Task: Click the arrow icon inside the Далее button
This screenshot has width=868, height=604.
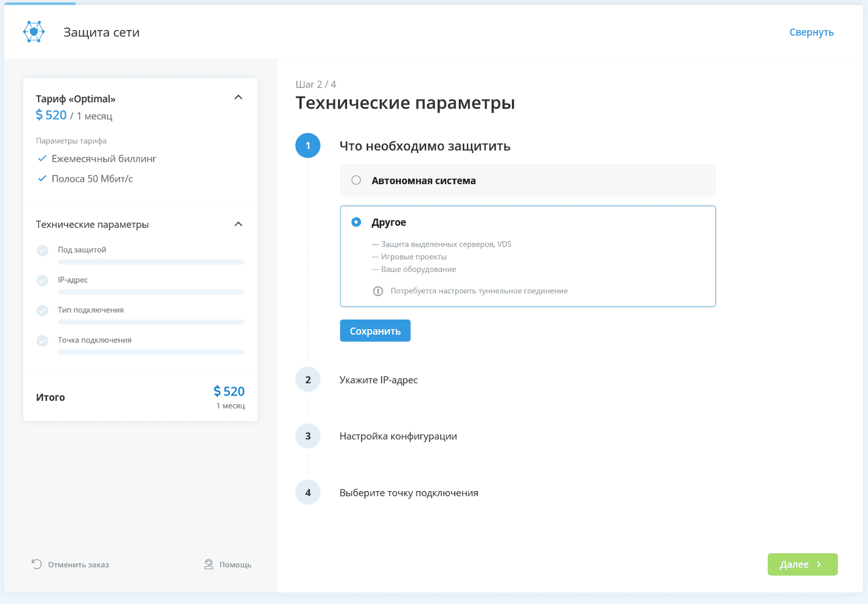Action: (819, 564)
